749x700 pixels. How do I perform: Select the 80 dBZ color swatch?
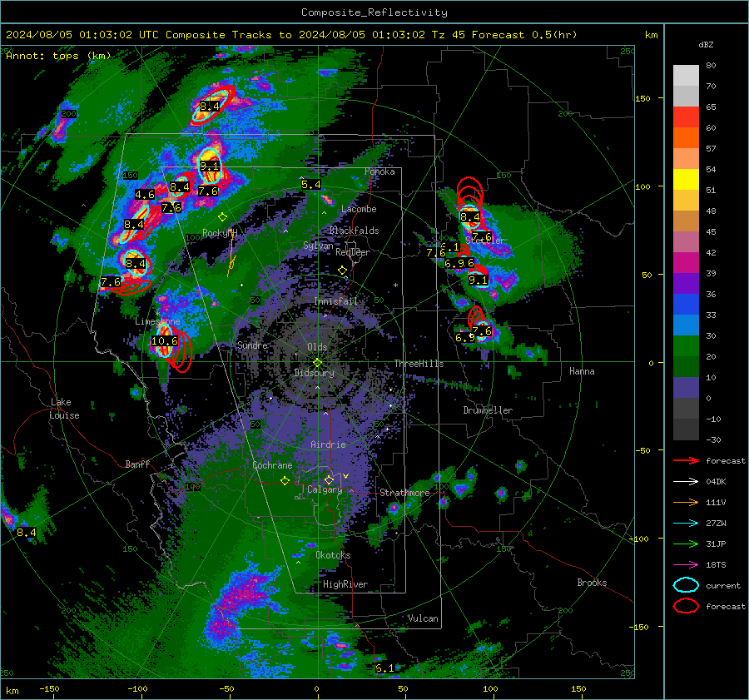(686, 75)
